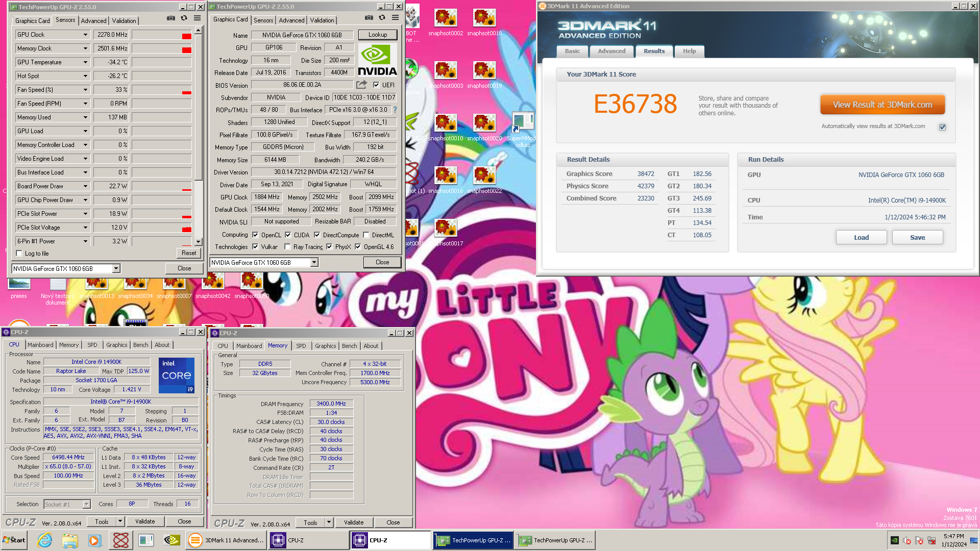Image resolution: width=980 pixels, height=551 pixels.
Task: Open GPU selector dropdown in Graphics Card window
Action: tap(314, 263)
